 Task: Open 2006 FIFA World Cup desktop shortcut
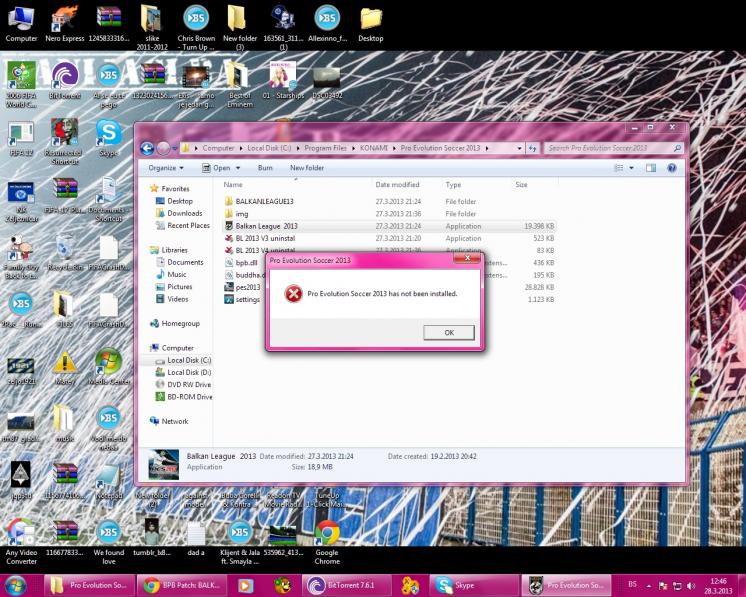21,85
